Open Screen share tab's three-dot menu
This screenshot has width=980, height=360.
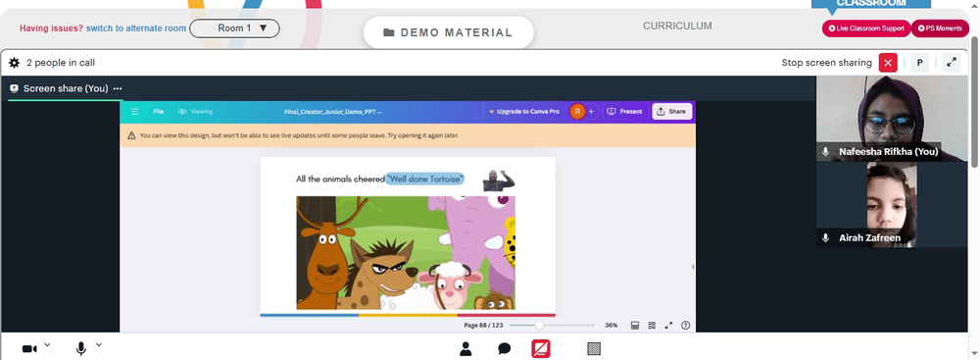point(118,89)
